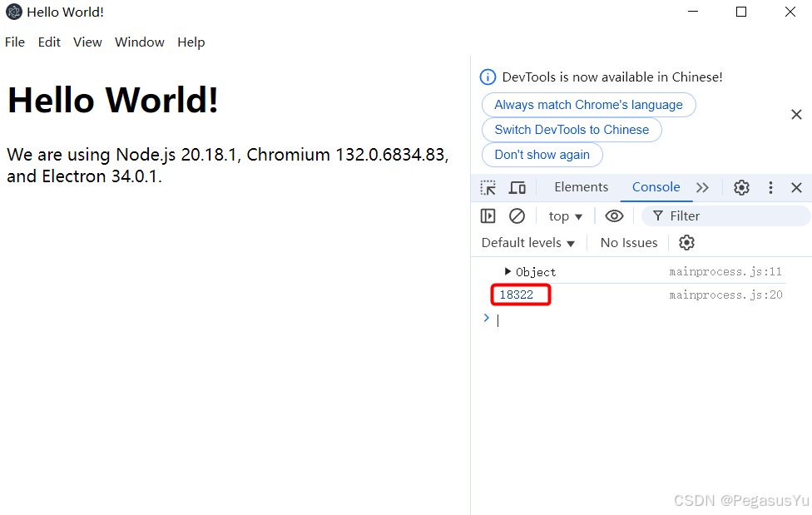Open the mainprocess.js:11 source link
Viewport: 812px width, 515px height.
(725, 271)
